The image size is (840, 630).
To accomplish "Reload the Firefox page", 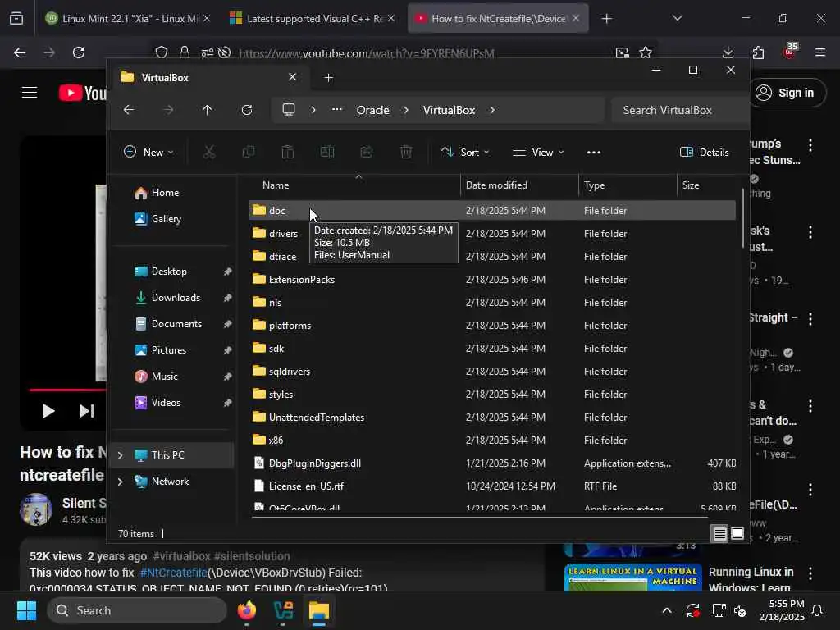I will tap(79, 52).
